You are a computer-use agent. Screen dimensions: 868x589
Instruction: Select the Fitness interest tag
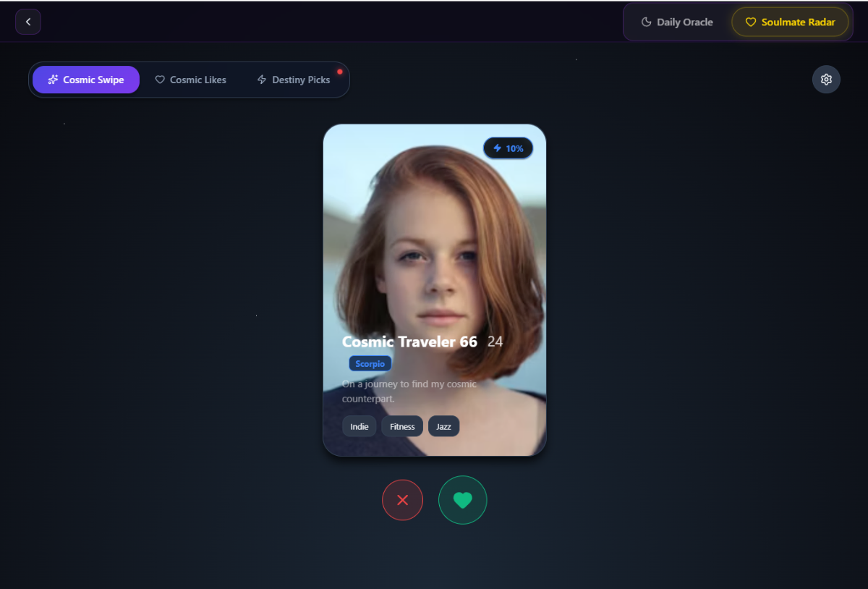(x=401, y=426)
